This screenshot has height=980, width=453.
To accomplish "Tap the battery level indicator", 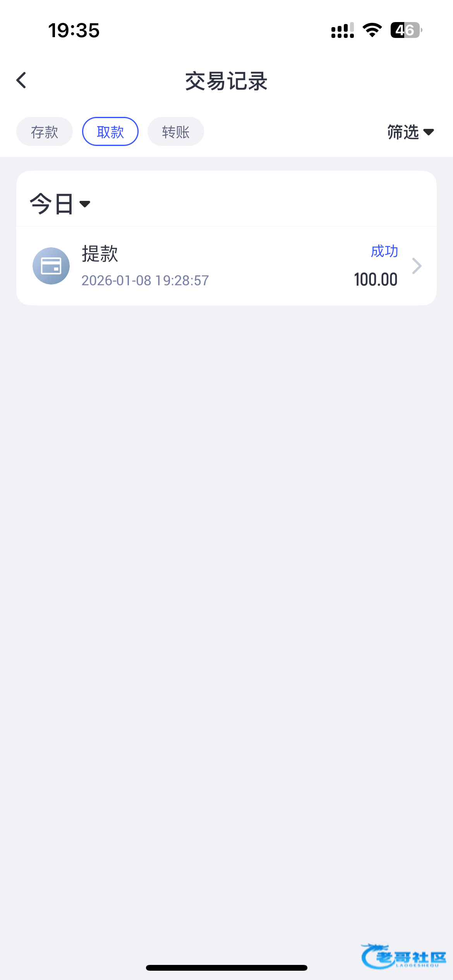I will coord(405,30).
